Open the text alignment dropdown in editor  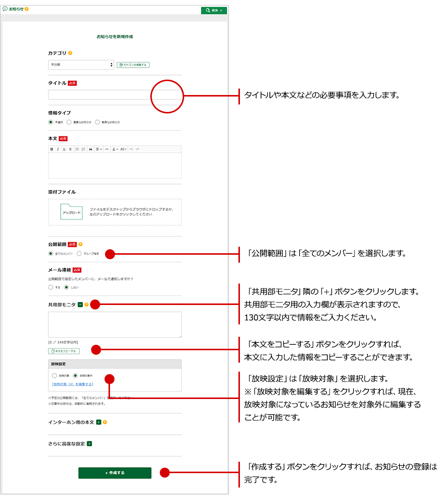pyautogui.click(x=99, y=149)
